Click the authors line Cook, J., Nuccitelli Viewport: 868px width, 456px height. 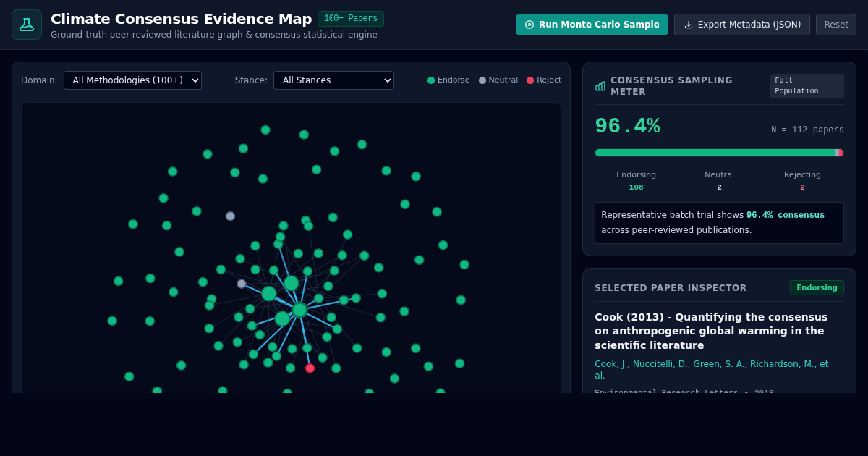[712, 369]
